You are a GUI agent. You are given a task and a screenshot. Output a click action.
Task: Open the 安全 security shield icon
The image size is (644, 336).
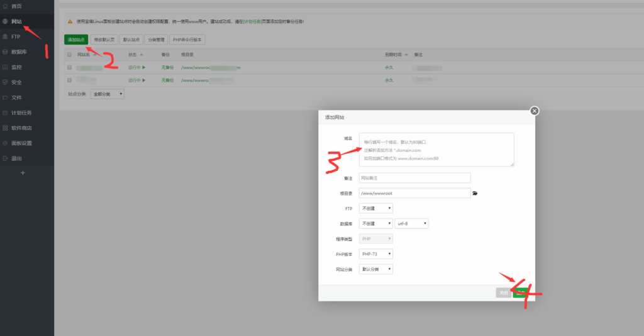(x=6, y=82)
